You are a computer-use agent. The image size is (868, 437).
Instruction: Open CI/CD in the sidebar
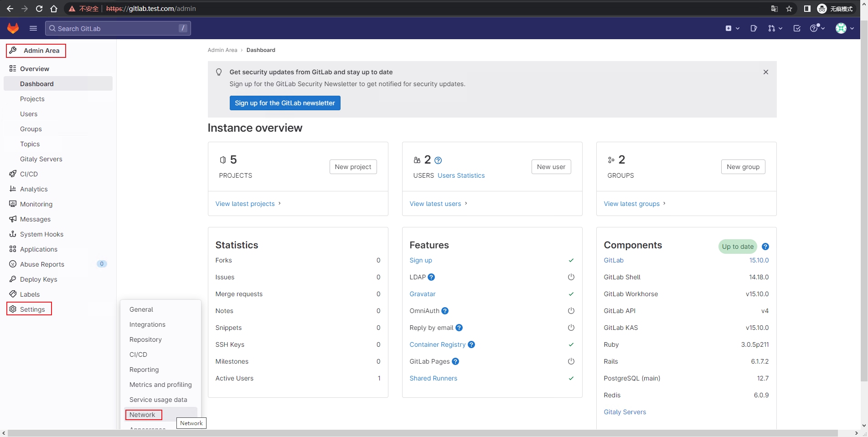pyautogui.click(x=29, y=174)
